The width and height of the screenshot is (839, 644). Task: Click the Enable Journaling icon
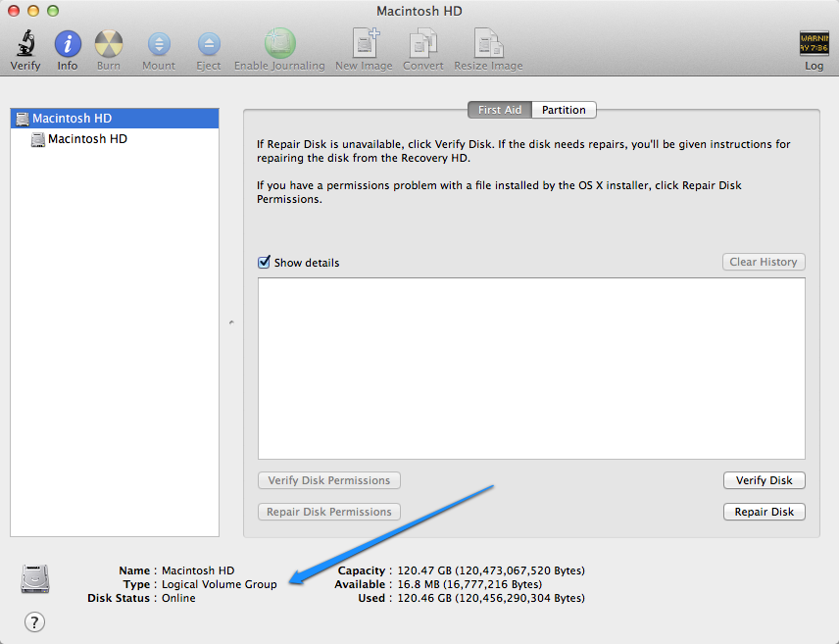(279, 43)
